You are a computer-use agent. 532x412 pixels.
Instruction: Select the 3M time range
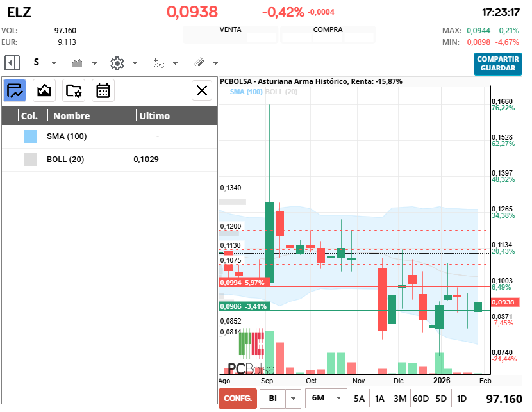pyautogui.click(x=400, y=399)
